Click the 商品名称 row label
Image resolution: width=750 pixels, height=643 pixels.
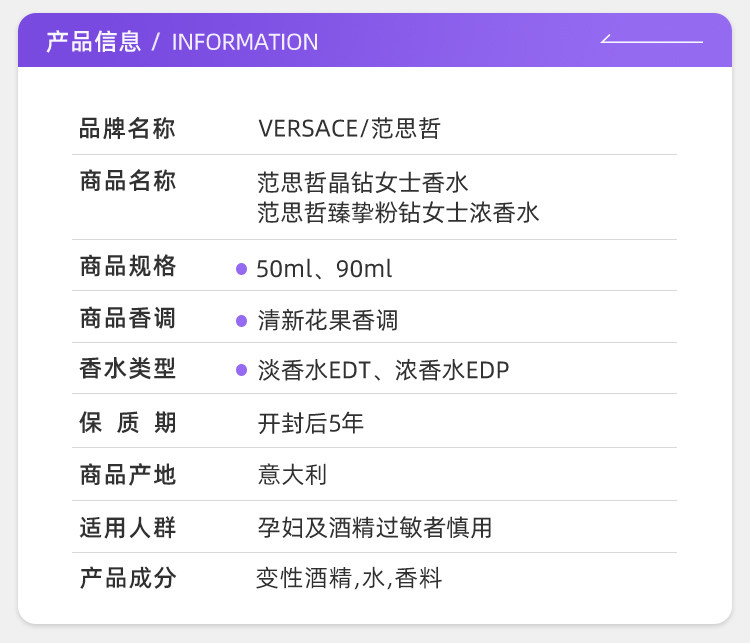click(127, 182)
